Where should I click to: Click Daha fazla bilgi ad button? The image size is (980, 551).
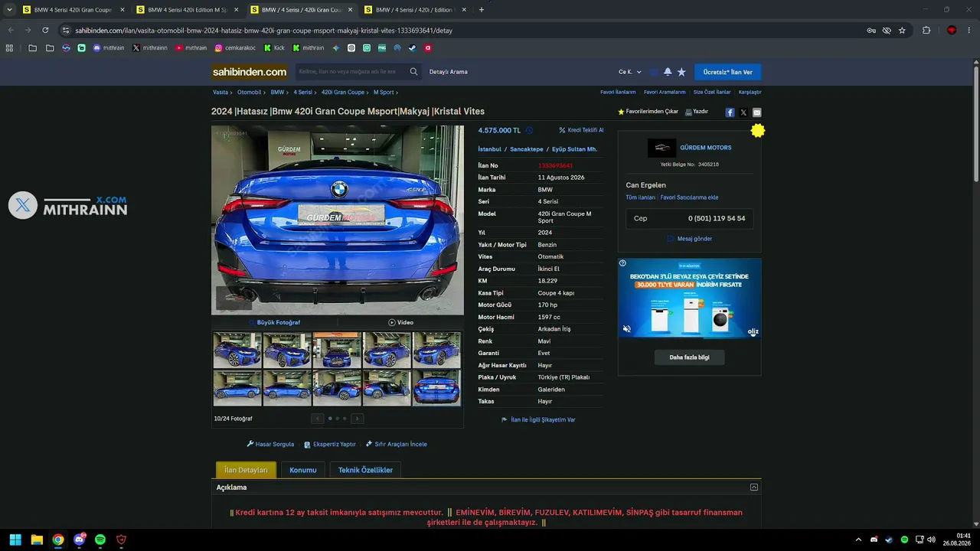689,357
